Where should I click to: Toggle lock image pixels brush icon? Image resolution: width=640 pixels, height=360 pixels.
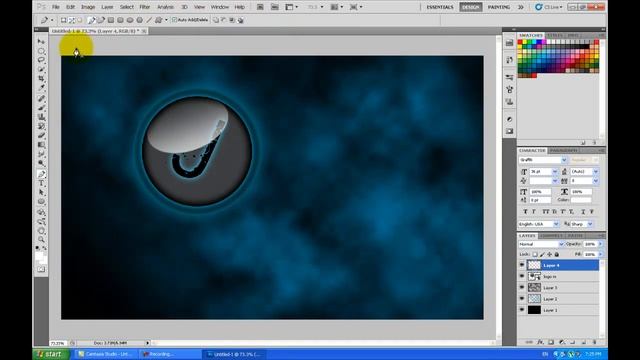542,254
